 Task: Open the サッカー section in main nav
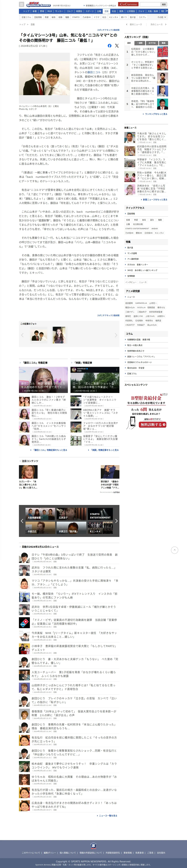pos(59,11)
